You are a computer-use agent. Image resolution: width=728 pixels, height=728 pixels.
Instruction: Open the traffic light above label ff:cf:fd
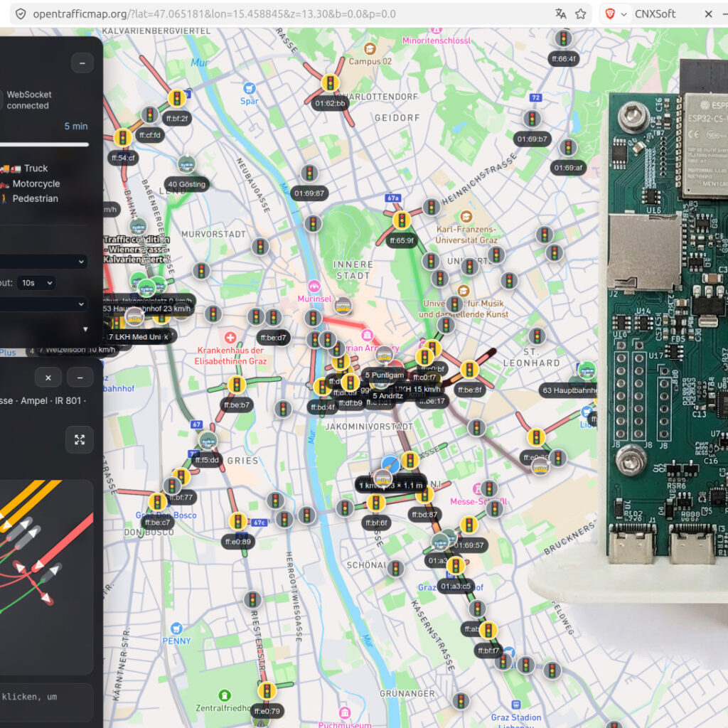pos(149,114)
